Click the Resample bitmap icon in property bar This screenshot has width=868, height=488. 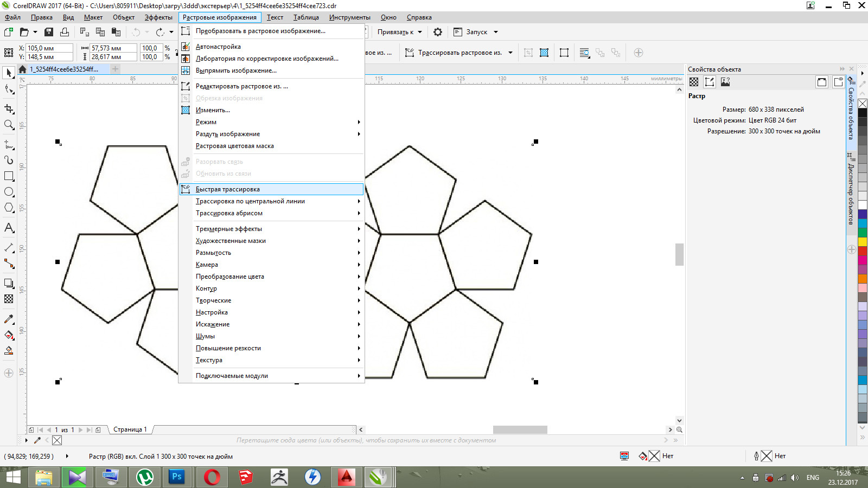[544, 53]
